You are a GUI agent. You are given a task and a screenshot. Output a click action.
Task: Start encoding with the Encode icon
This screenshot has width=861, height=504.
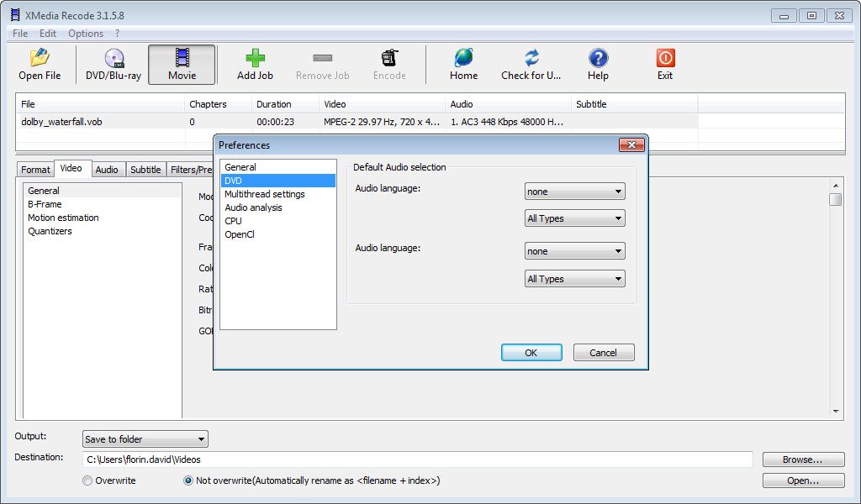389,58
